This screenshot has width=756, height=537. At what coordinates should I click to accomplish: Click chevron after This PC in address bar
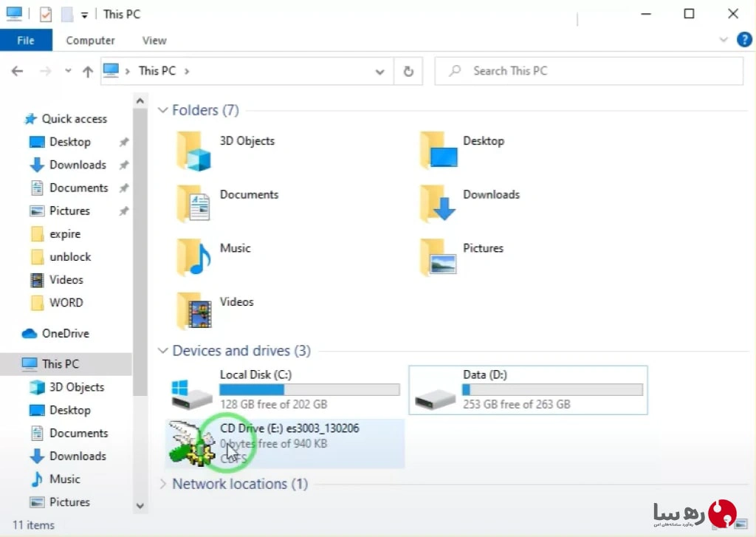coord(187,72)
